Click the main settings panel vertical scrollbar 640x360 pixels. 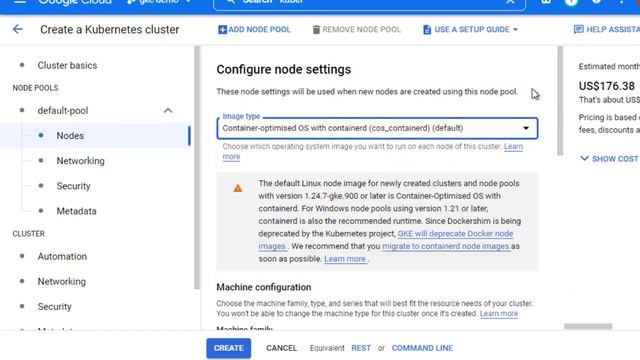(x=560, y=101)
